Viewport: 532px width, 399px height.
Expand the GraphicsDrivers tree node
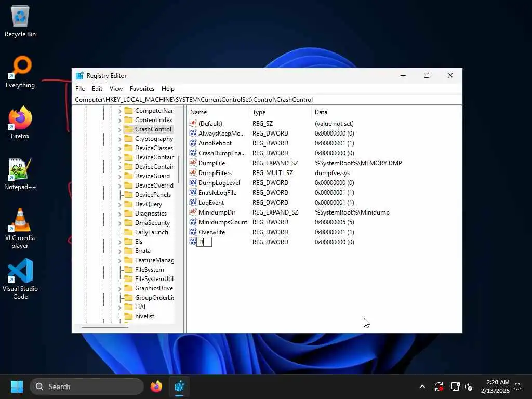119,289
